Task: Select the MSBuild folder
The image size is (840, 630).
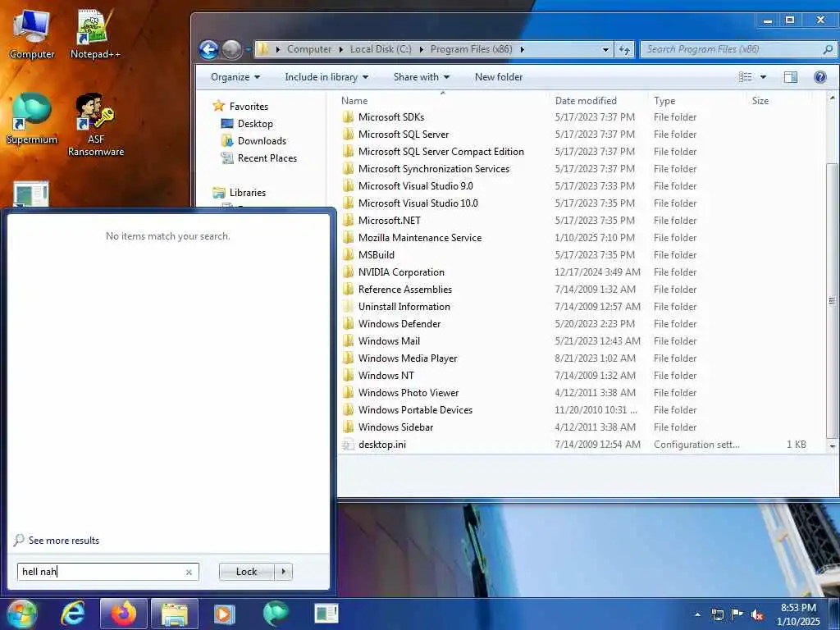Action: pyautogui.click(x=376, y=255)
